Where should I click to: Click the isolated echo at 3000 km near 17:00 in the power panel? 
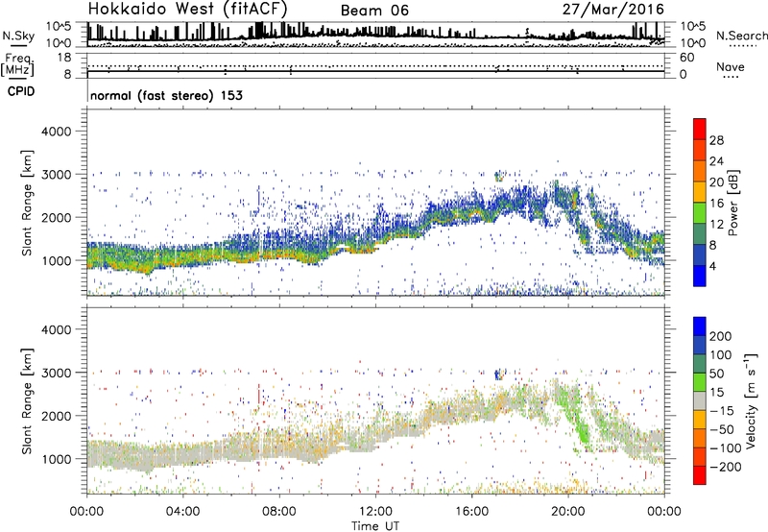(x=499, y=177)
